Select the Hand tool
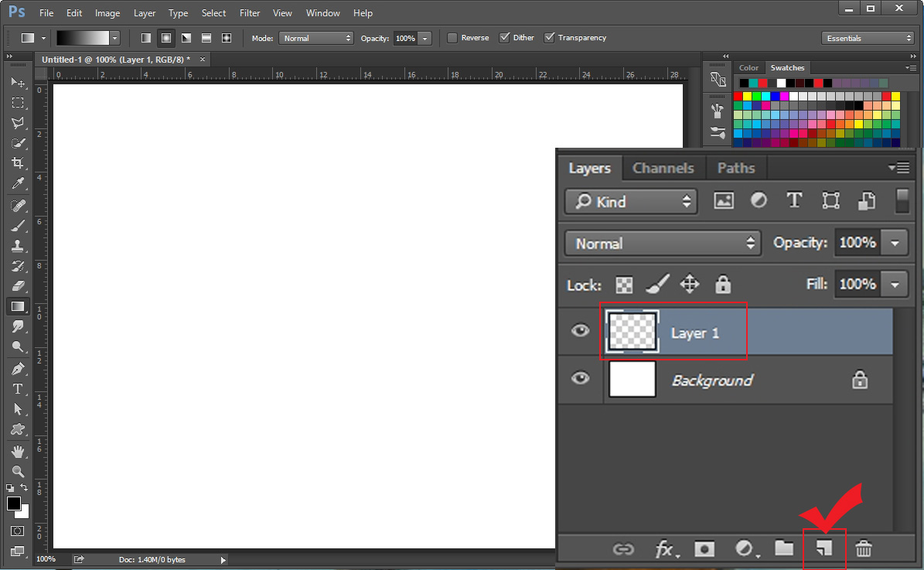The width and height of the screenshot is (924, 570). (18, 452)
